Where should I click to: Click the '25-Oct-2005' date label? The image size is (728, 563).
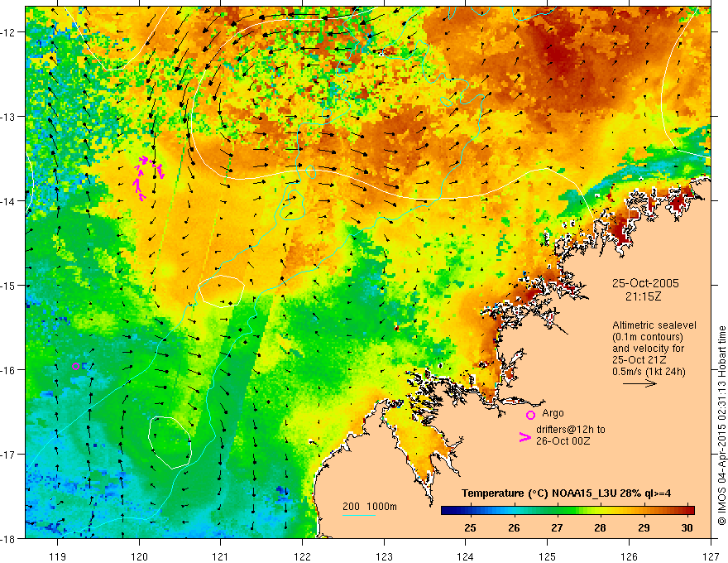click(x=645, y=283)
